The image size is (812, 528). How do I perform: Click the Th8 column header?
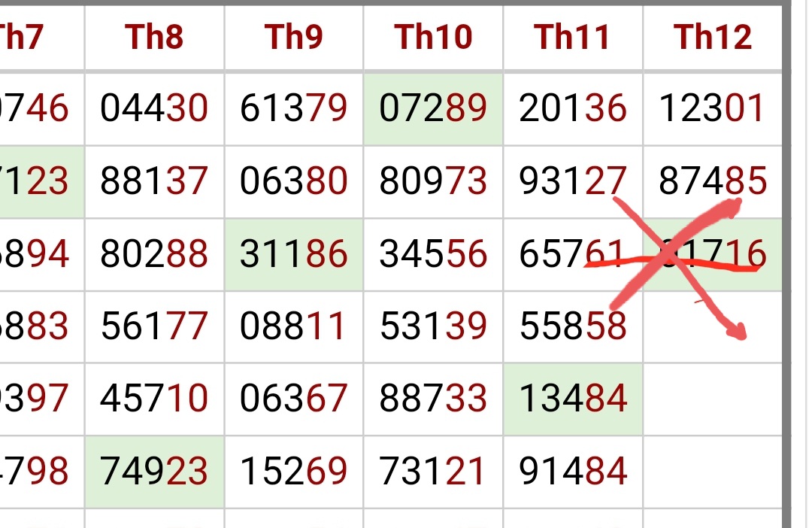pos(154,36)
